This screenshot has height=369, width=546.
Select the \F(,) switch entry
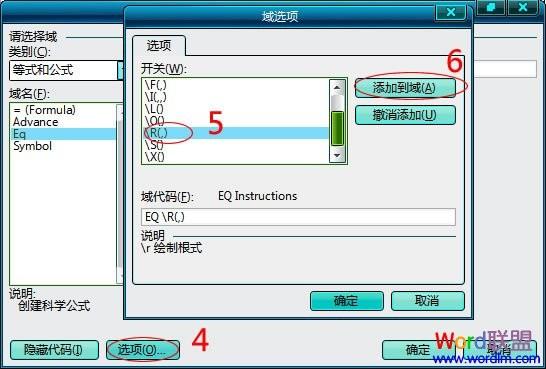tap(236, 85)
